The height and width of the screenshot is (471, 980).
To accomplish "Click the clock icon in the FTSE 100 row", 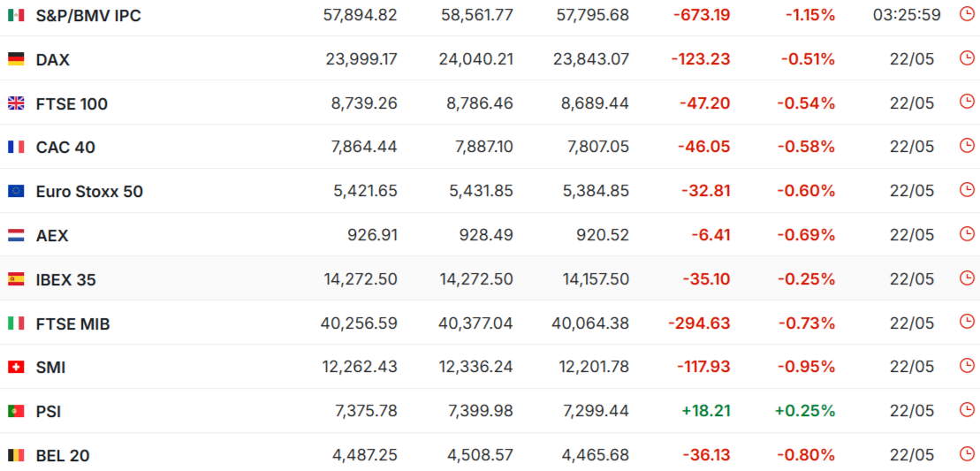I will [x=966, y=102].
